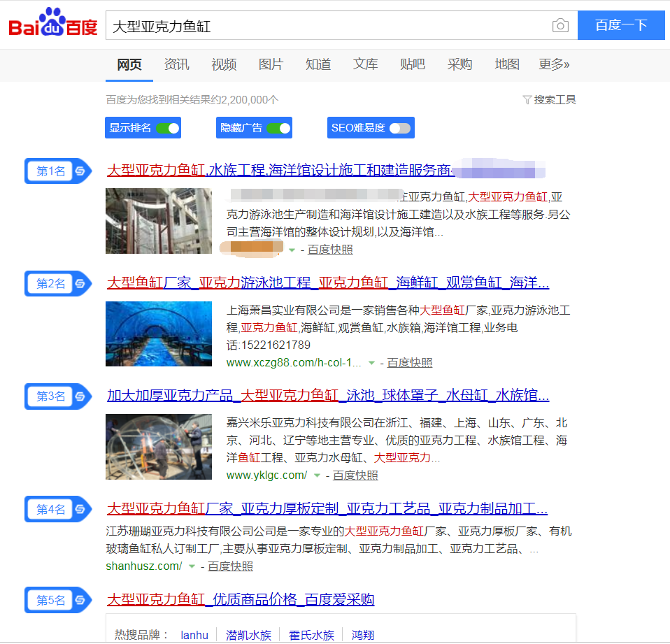Click the 第5名 rank badge
This screenshot has width=670, height=644.
(59, 601)
